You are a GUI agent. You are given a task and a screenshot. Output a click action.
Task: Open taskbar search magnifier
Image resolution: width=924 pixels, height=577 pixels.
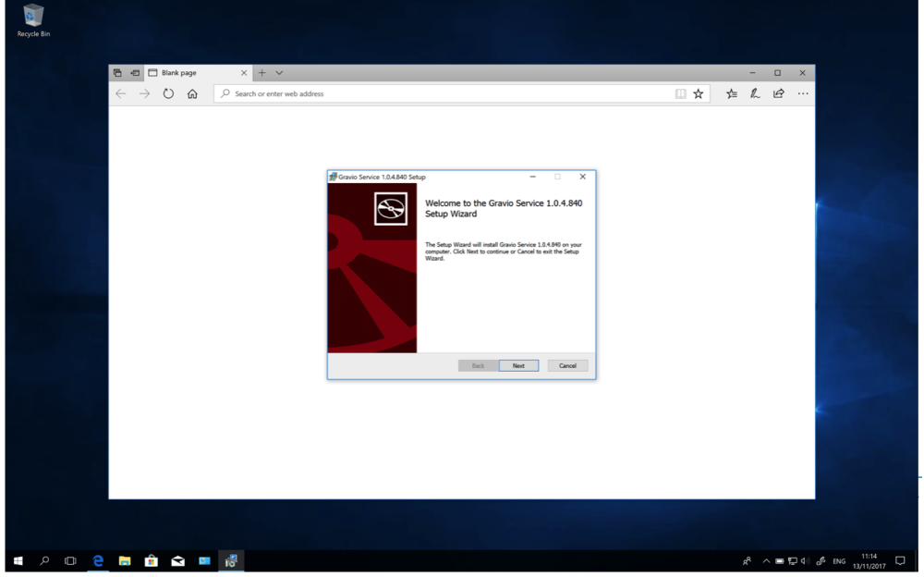(x=44, y=561)
